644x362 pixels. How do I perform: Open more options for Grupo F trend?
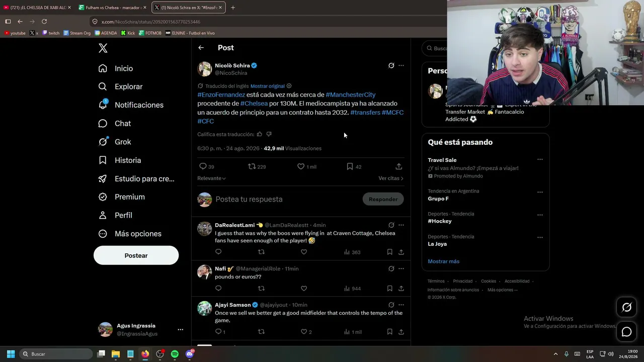[x=540, y=192]
